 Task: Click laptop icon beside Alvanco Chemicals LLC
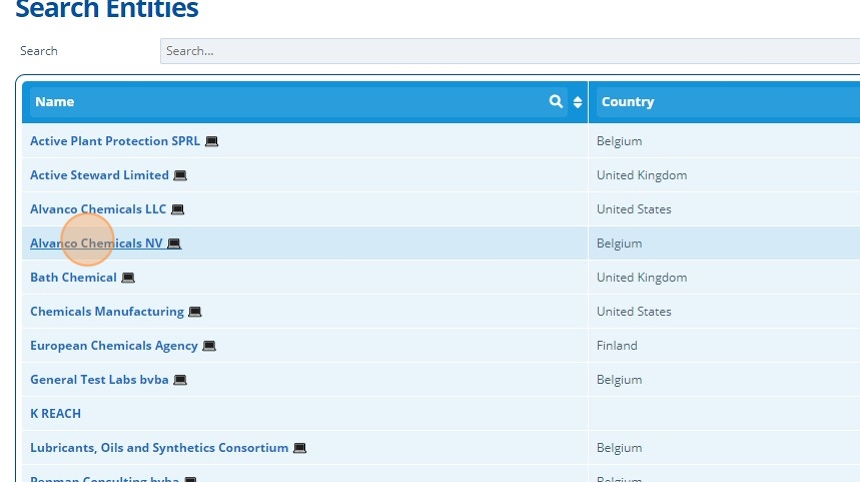point(178,209)
